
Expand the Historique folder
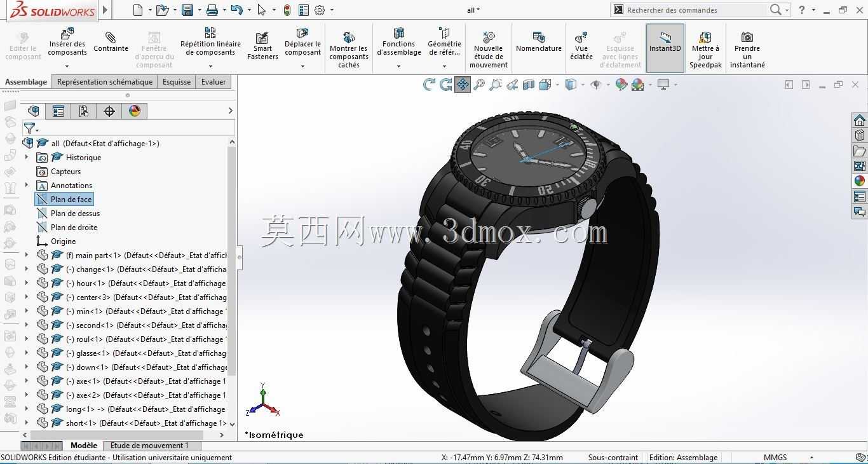click(x=27, y=158)
